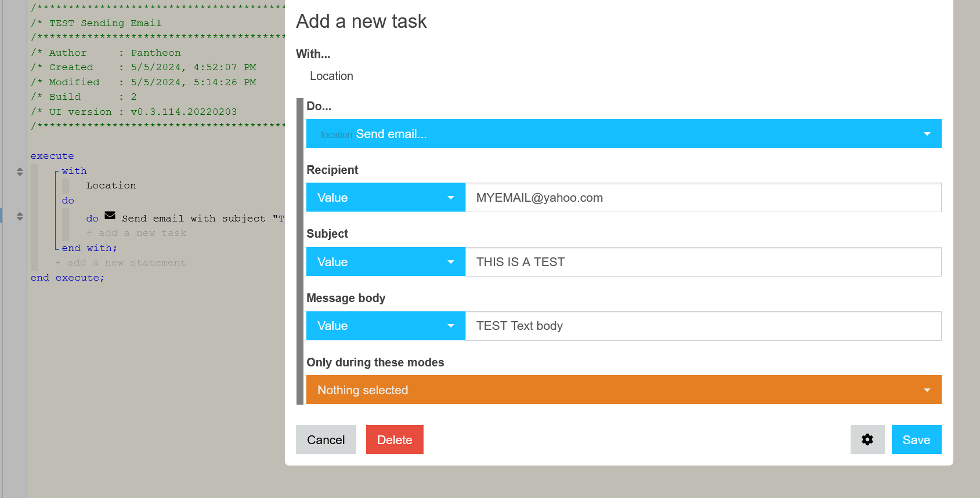Image resolution: width=980 pixels, height=498 pixels.
Task: Select the Location device in the code editor
Action: [x=111, y=186]
